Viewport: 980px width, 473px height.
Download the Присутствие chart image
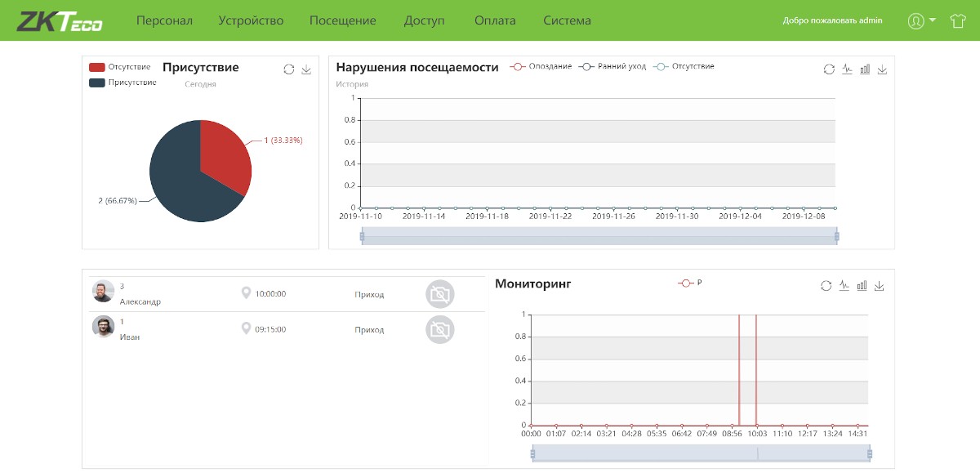(306, 69)
